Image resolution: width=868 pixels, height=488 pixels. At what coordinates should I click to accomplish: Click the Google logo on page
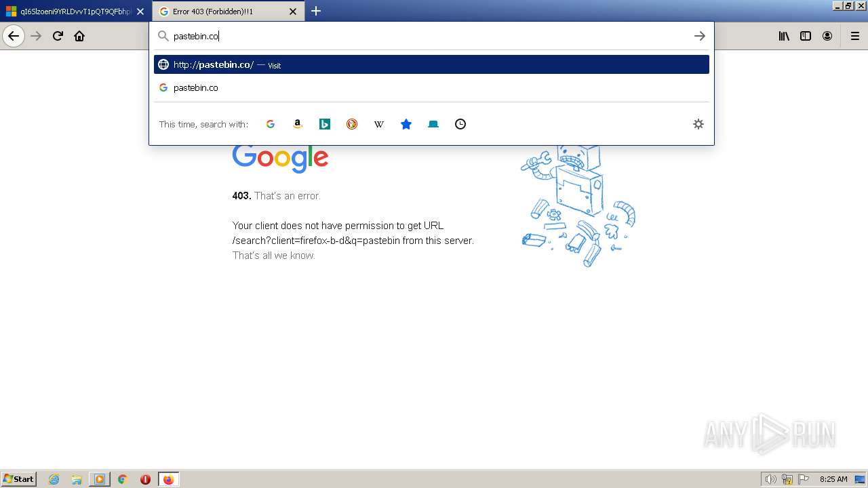point(280,159)
